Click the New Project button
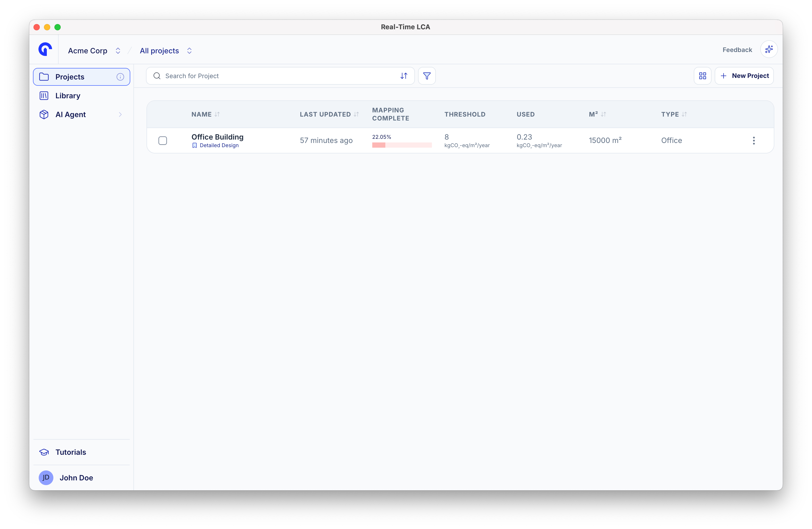The height and width of the screenshot is (529, 812). pyautogui.click(x=744, y=76)
